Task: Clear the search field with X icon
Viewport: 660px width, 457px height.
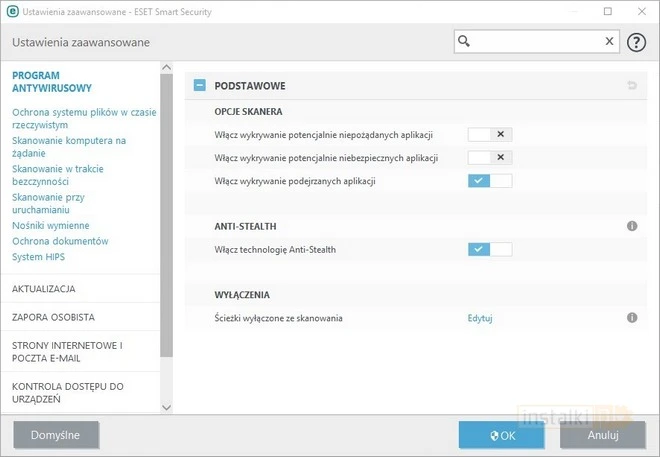Action: click(609, 42)
